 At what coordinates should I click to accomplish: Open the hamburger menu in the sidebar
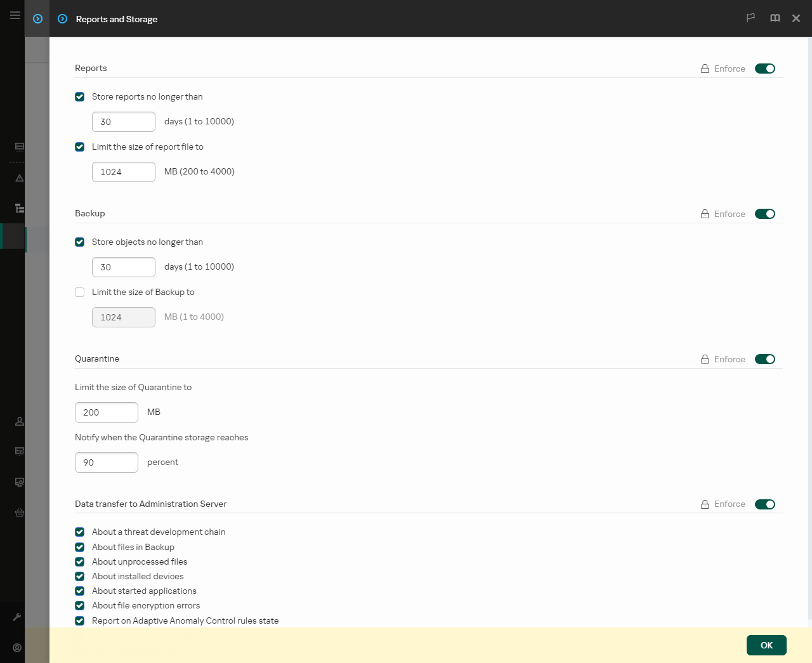15,15
